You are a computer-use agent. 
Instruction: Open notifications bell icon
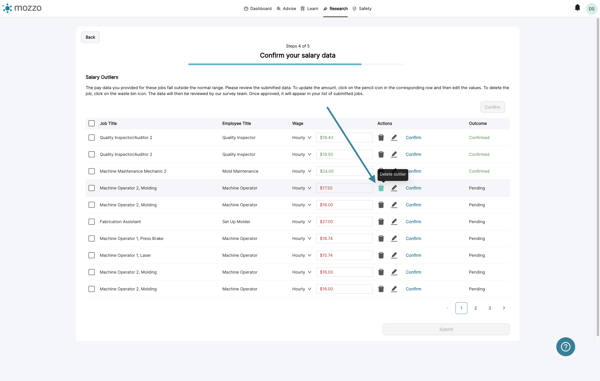click(x=577, y=8)
